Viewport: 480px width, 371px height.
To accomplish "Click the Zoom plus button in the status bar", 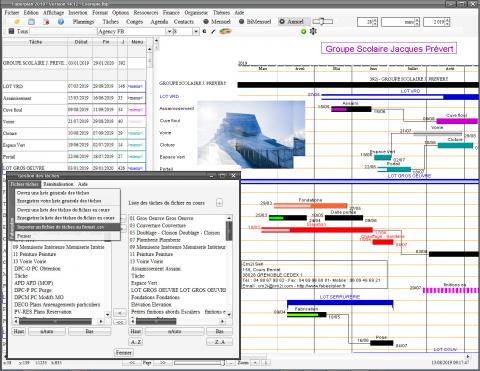I will [x=255, y=362].
